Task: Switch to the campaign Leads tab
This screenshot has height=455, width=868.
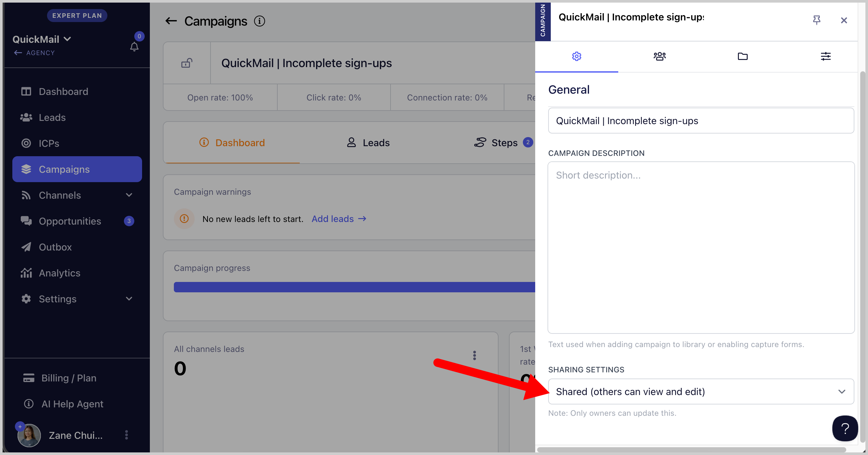Action: point(368,143)
